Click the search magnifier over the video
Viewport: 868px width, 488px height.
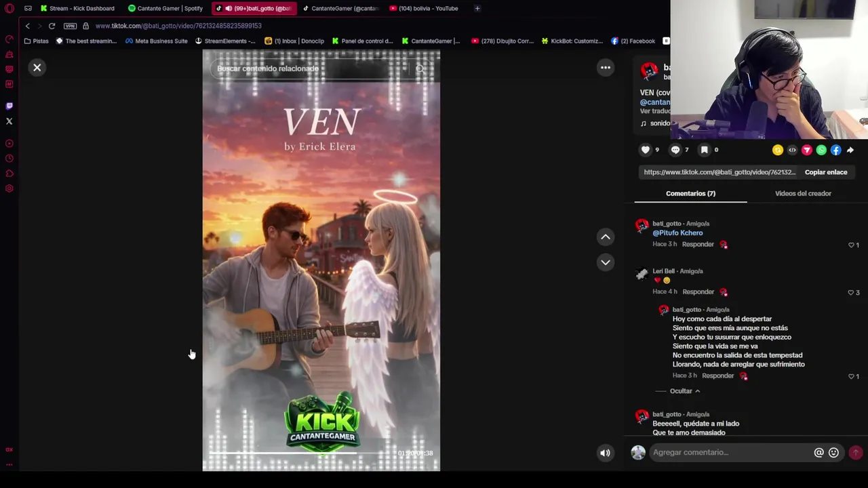[420, 68]
